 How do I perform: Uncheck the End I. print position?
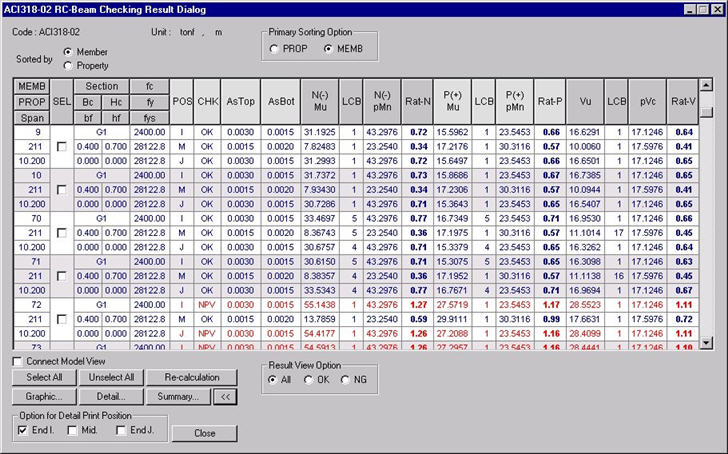23,430
